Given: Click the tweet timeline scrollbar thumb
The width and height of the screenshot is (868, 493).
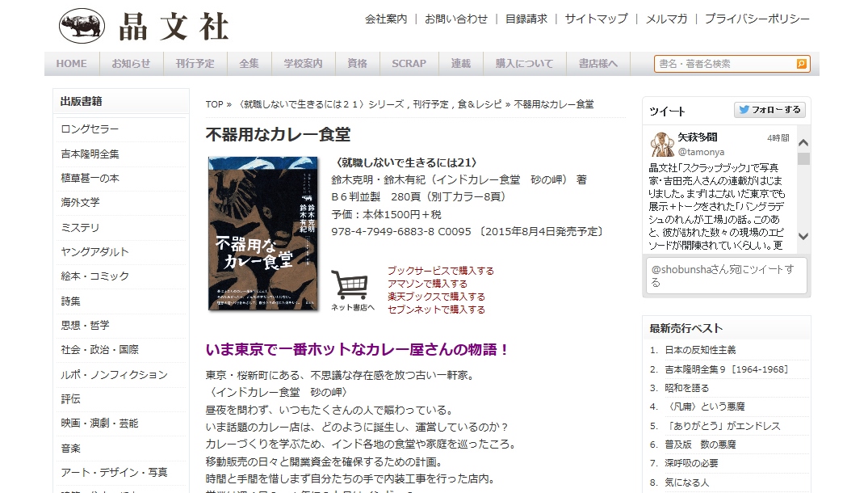Looking at the screenshot, I should 803,159.
